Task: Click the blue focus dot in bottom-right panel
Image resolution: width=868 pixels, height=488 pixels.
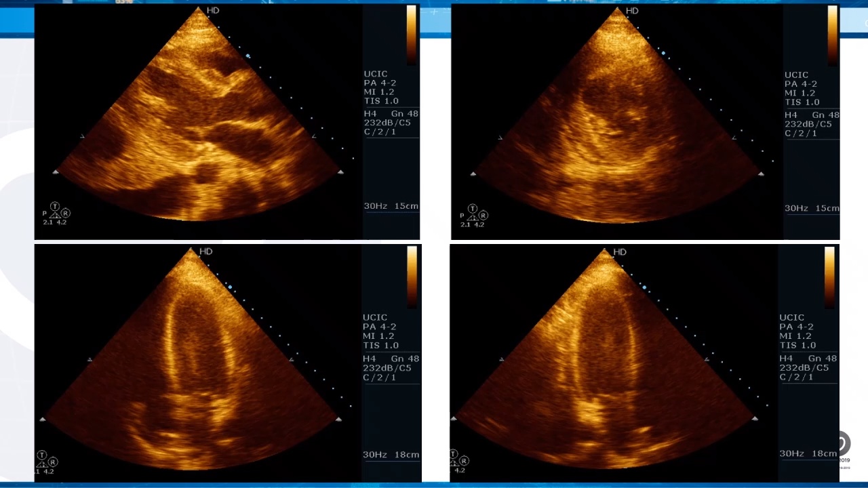Action: (644, 287)
